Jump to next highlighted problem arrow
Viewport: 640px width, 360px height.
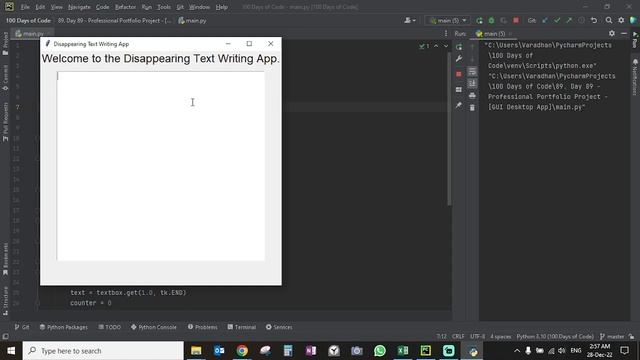(446, 46)
